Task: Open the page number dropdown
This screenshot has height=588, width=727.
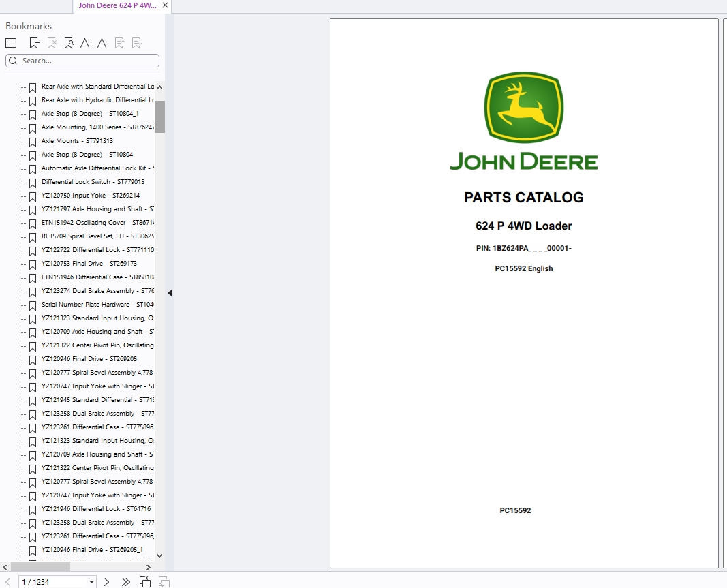Action: click(91, 582)
